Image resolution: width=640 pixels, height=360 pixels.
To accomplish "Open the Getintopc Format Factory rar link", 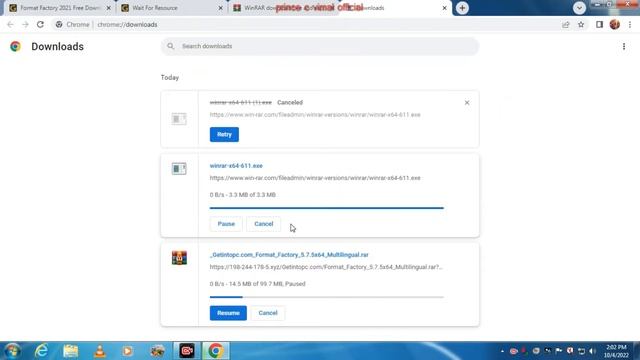I will [289, 255].
